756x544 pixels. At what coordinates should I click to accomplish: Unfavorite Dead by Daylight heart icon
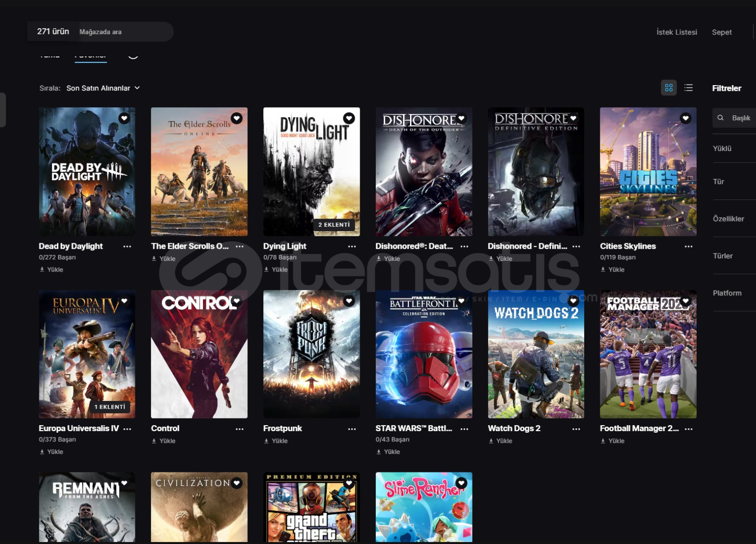click(124, 118)
